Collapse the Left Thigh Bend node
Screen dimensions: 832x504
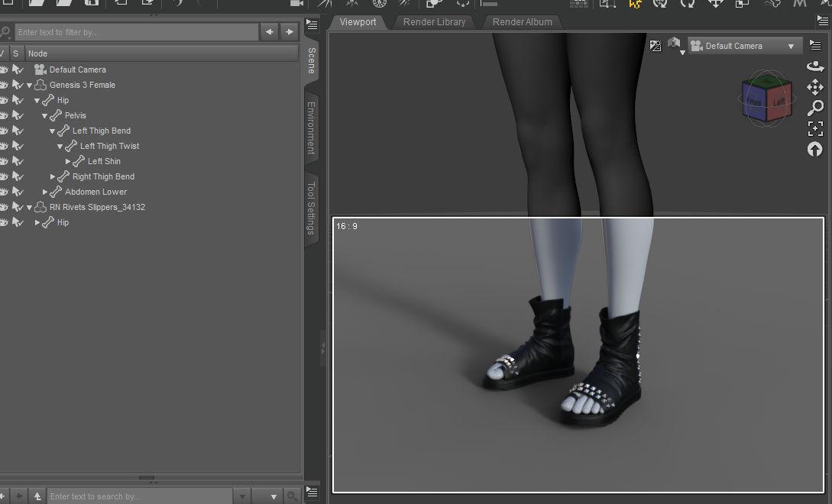coord(52,131)
